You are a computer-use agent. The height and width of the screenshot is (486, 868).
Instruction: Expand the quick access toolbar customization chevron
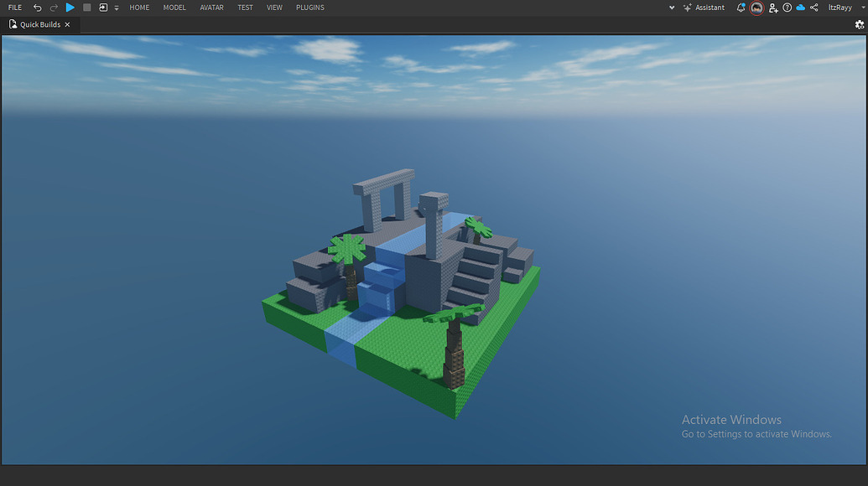coord(116,8)
